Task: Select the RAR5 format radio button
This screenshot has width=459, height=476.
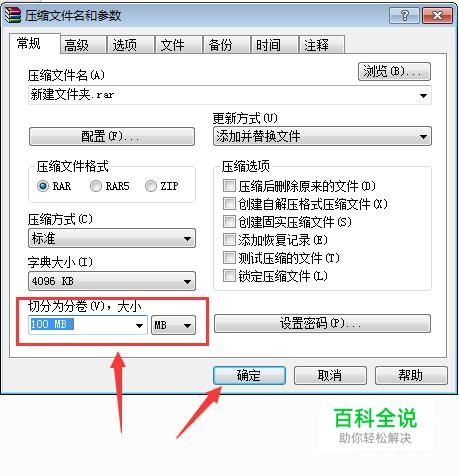Action: [96, 186]
